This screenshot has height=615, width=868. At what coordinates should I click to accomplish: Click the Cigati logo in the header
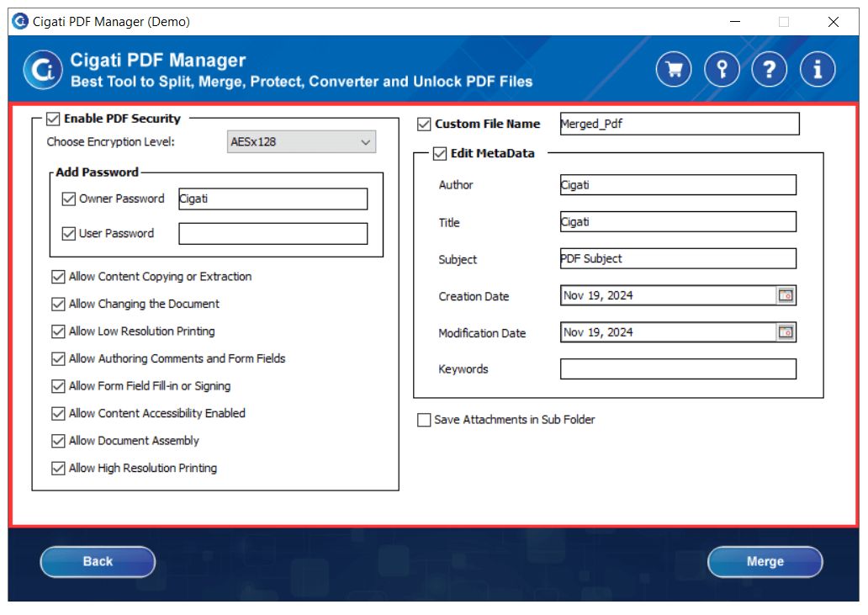pos(43,70)
